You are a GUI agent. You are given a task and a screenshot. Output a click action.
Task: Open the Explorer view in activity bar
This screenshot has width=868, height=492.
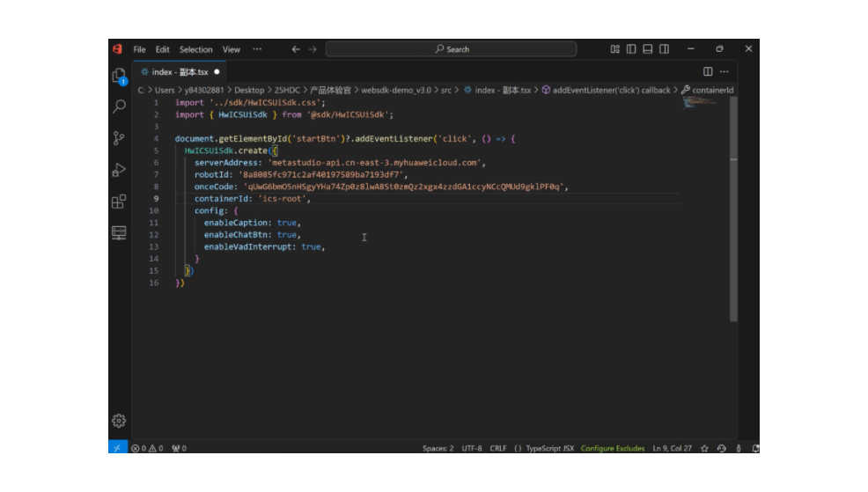click(119, 77)
